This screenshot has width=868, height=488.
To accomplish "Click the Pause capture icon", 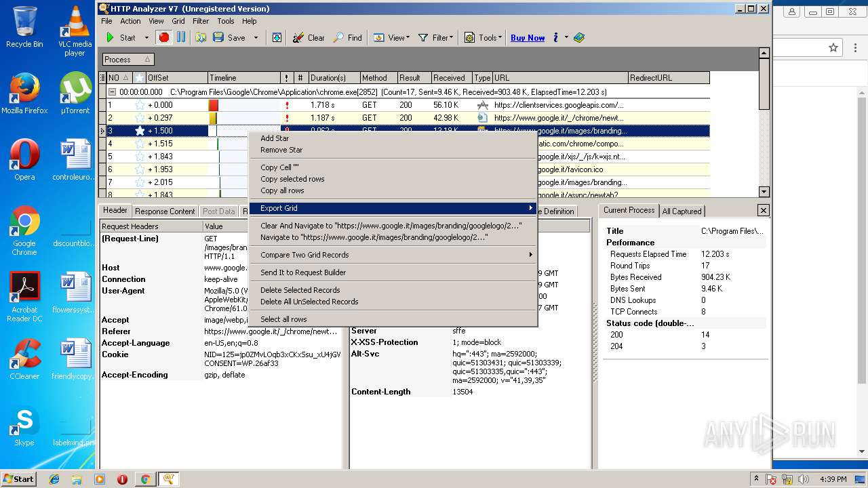I will [x=180, y=38].
